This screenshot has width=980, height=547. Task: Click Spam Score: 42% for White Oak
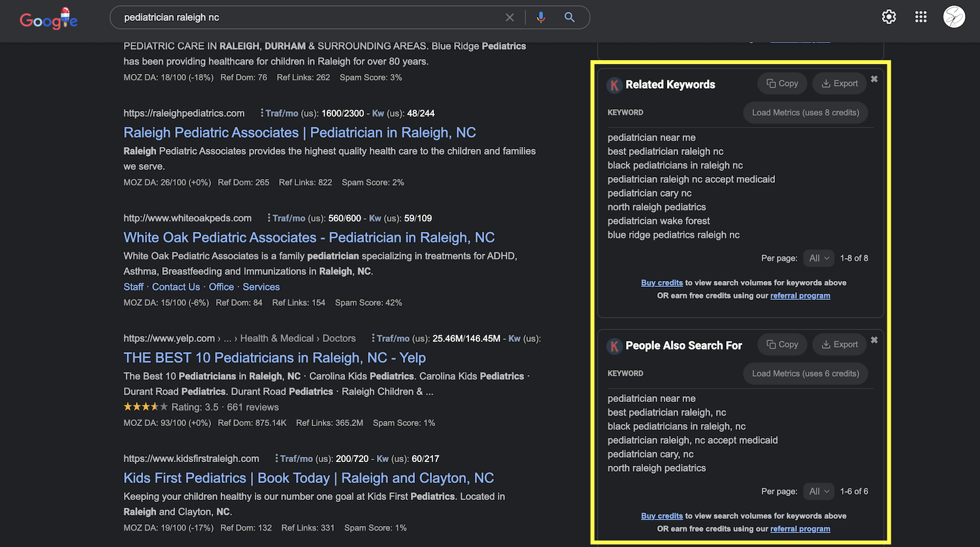click(x=368, y=303)
